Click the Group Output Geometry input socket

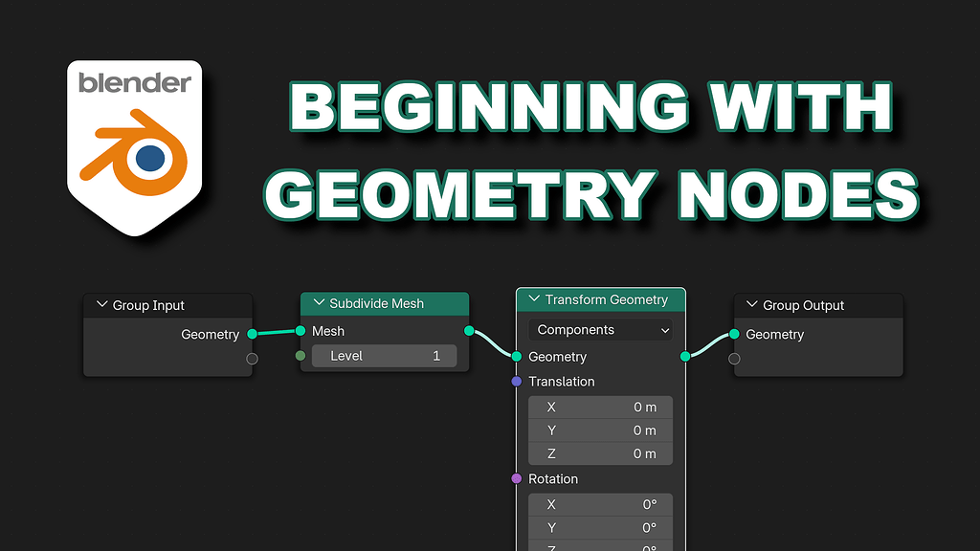click(734, 334)
